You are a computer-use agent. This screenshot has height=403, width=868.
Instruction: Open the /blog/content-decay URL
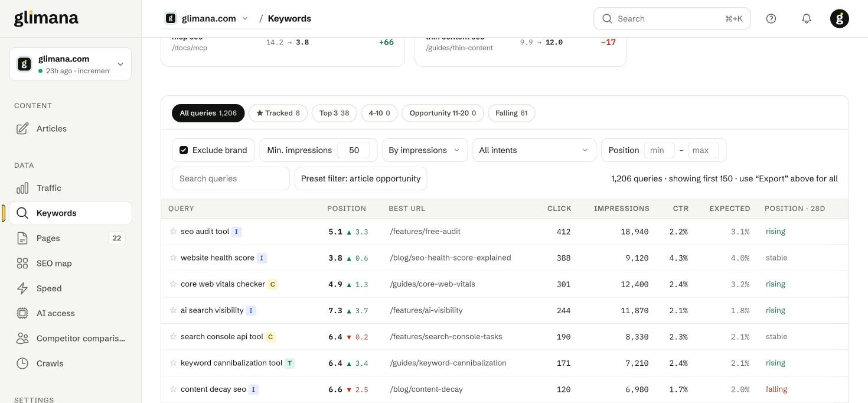click(x=426, y=389)
